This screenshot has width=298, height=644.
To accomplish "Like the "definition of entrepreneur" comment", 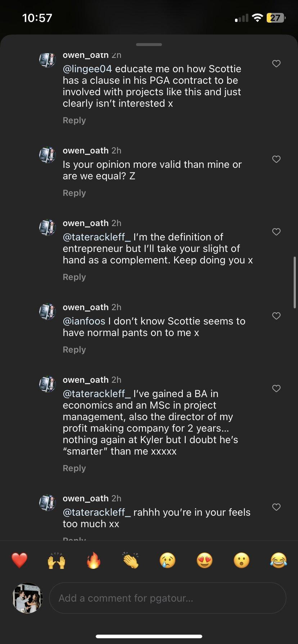I will (x=276, y=232).
